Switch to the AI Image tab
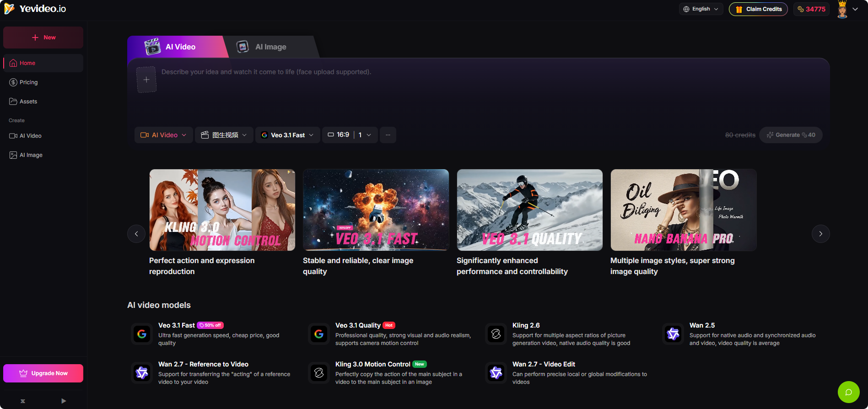This screenshot has width=868, height=409. pos(270,47)
